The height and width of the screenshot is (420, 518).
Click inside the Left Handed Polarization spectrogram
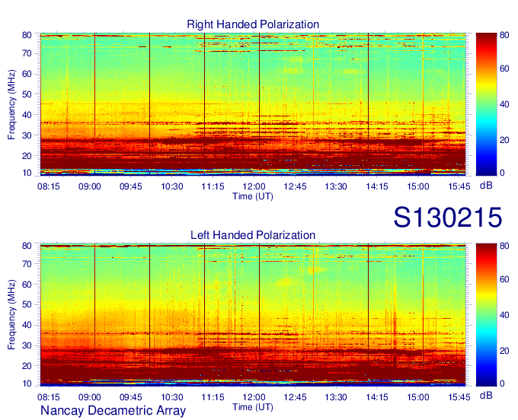(253, 315)
